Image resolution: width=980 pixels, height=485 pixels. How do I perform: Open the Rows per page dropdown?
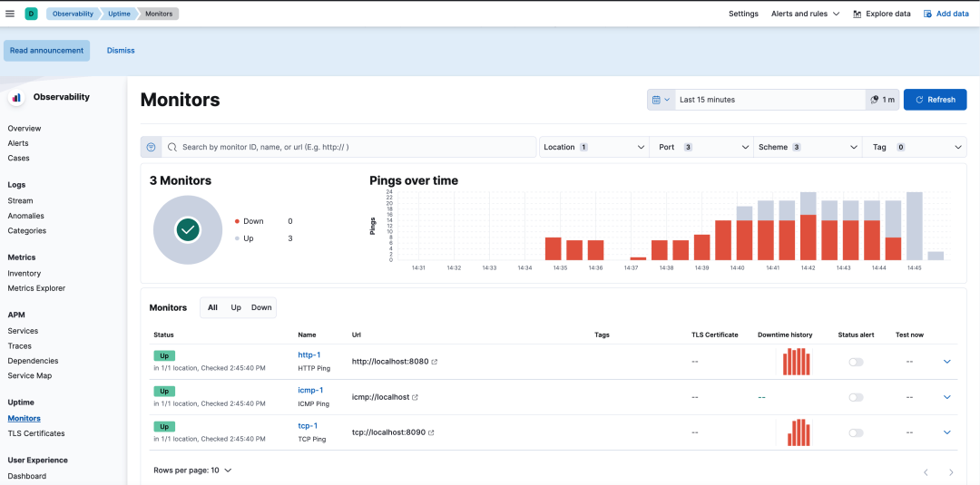(192, 470)
